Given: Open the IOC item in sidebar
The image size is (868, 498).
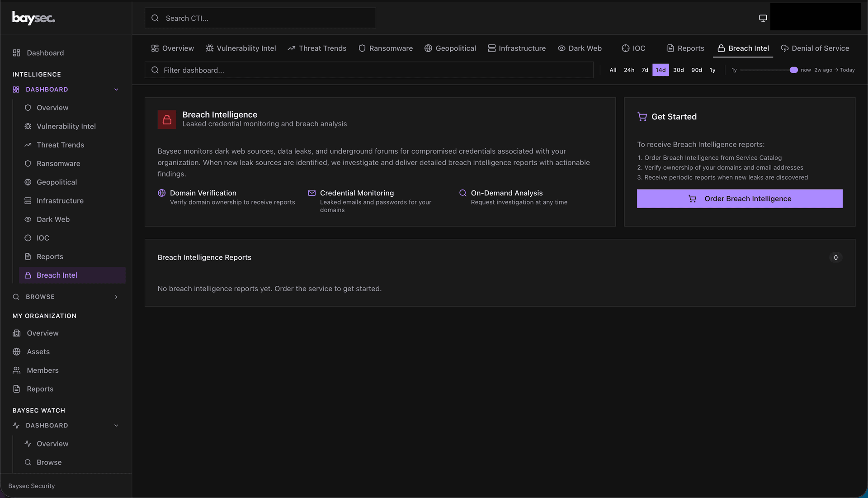Looking at the screenshot, I should click(43, 238).
